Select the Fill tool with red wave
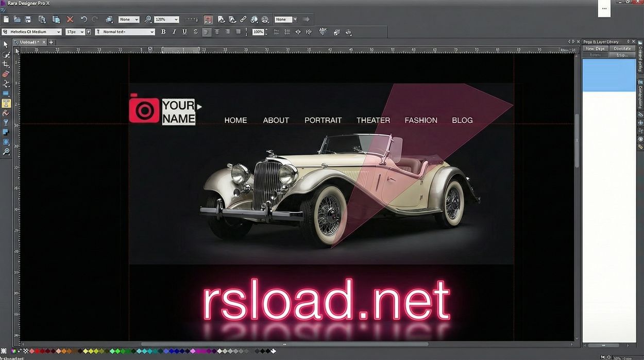Image resolution: width=644 pixels, height=360 pixels. [6, 113]
